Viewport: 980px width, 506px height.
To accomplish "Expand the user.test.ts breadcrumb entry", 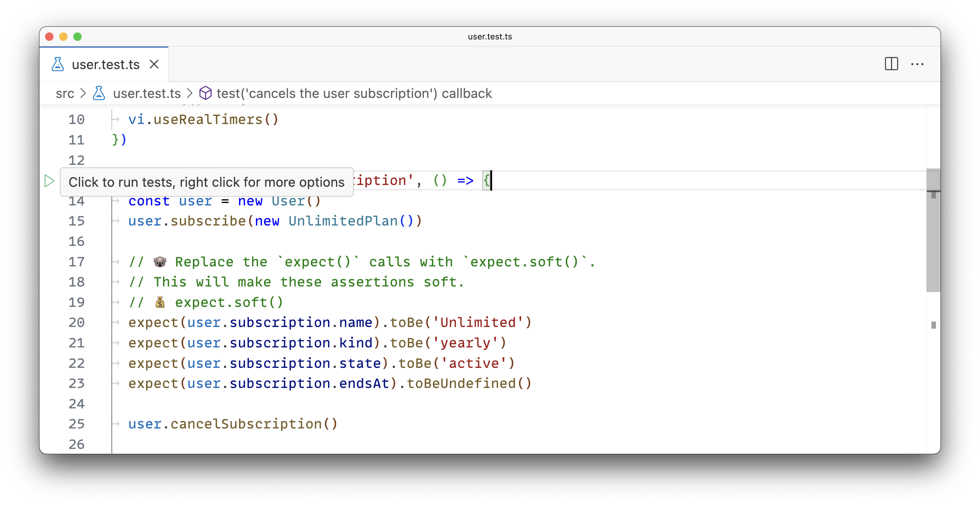I will [x=146, y=93].
